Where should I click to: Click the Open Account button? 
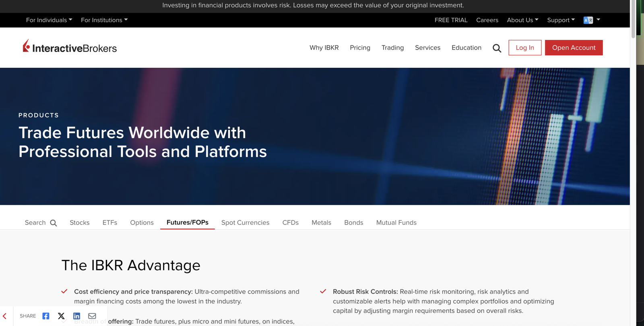(x=574, y=48)
